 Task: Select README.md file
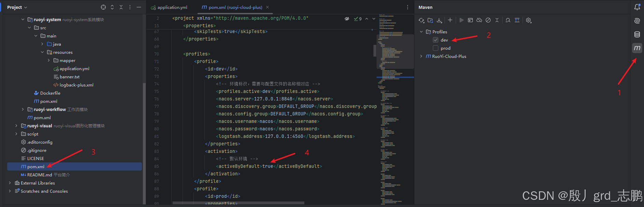tap(45, 175)
